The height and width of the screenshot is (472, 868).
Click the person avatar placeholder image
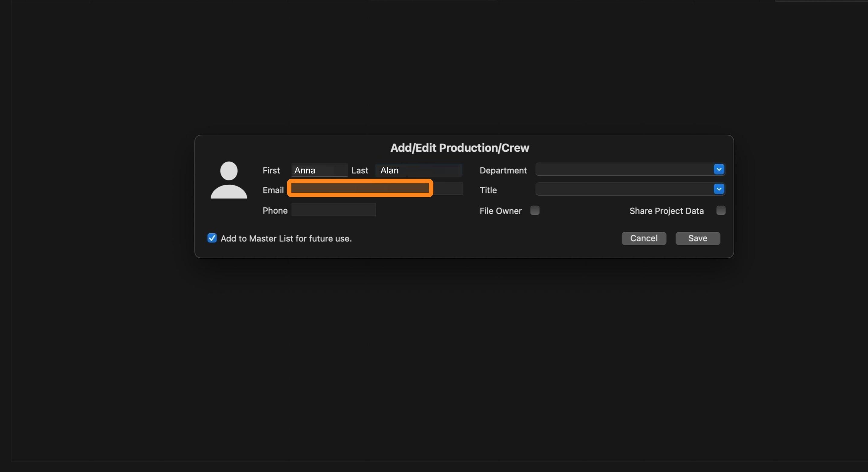229,180
